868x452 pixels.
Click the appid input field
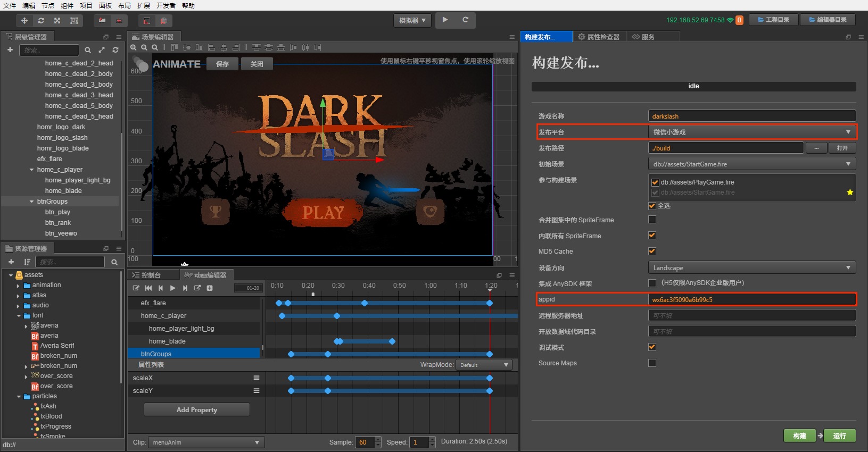(x=751, y=300)
